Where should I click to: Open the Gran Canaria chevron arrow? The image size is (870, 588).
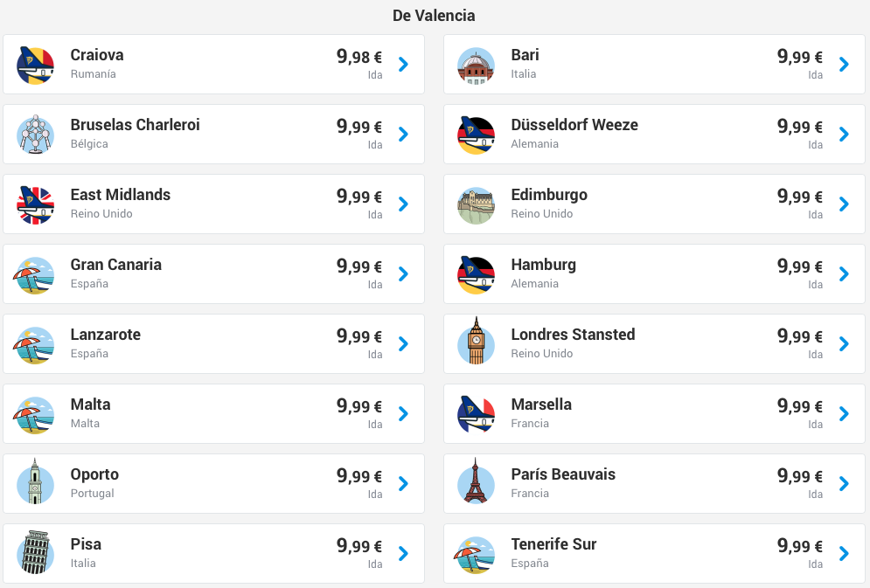point(403,273)
